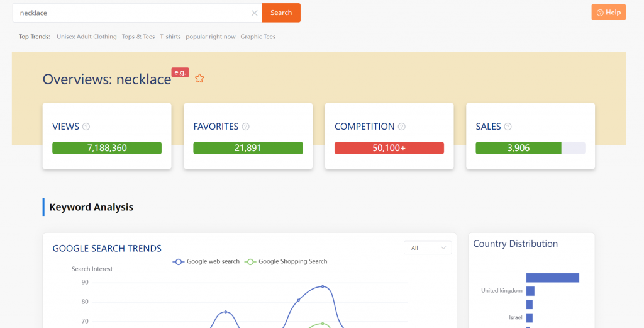Click the GOOGLE SEARCH TRENDS heading

coord(107,248)
